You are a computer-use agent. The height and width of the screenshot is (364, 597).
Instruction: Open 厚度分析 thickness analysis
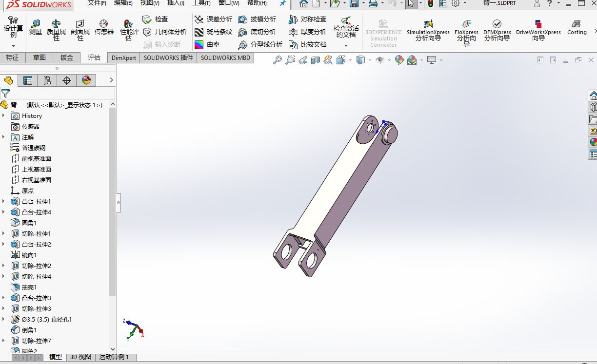pos(307,32)
